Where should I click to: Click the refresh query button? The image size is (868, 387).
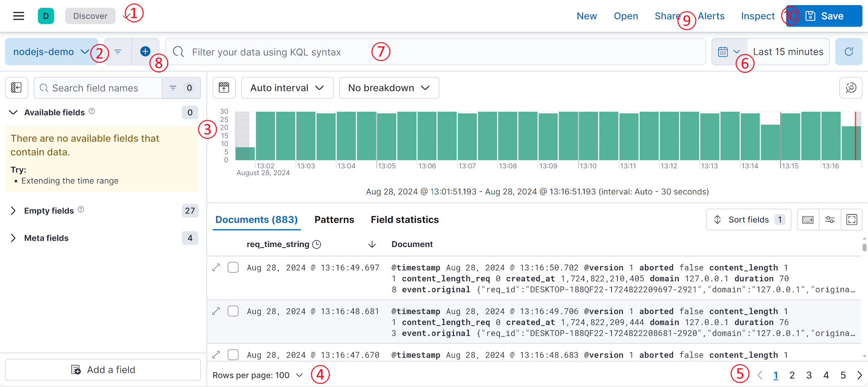click(848, 52)
